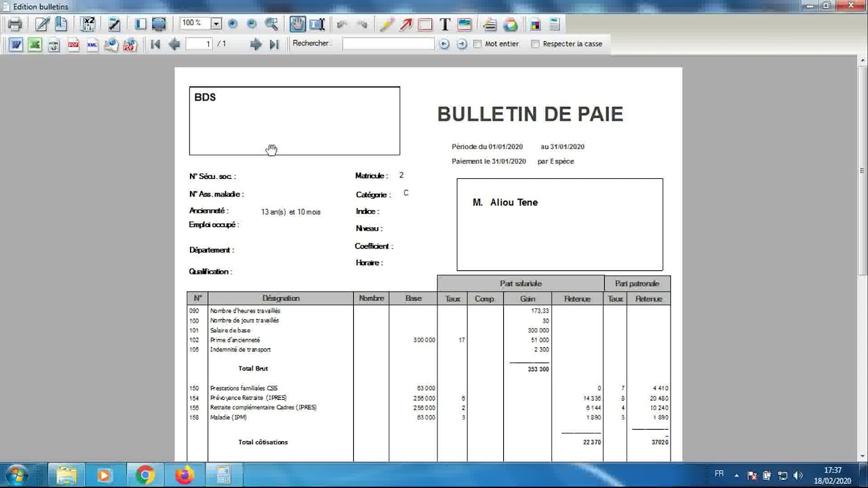This screenshot has width=868, height=488.
Task: Click the Total cotisations row label
Action: (263, 442)
